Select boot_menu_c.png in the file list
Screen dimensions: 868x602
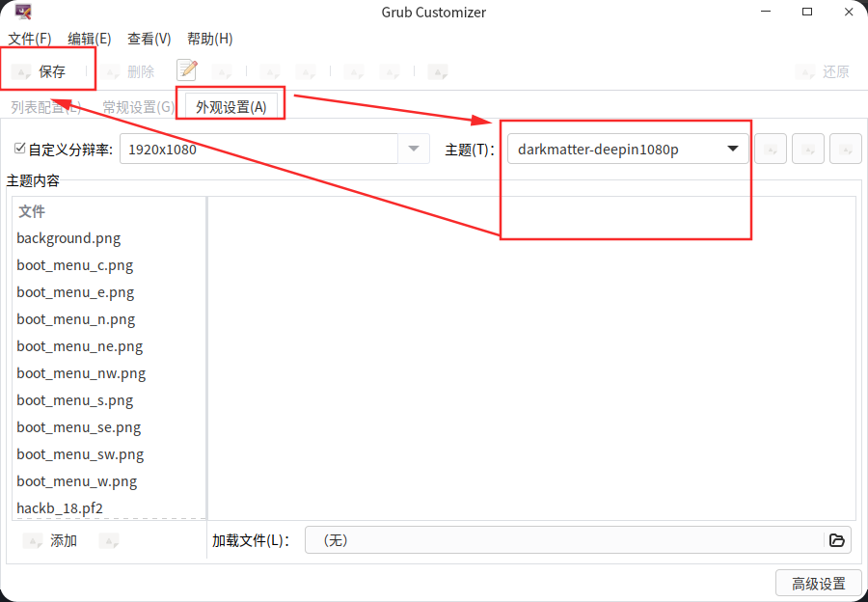[109, 265]
